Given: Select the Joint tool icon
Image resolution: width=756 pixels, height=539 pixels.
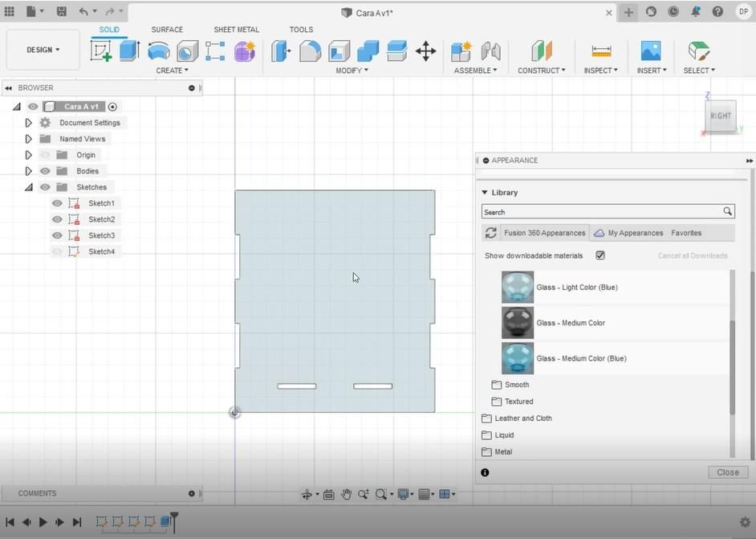Looking at the screenshot, I should tap(491, 51).
